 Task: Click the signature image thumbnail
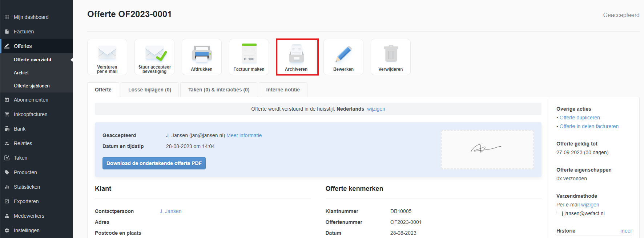point(487,149)
